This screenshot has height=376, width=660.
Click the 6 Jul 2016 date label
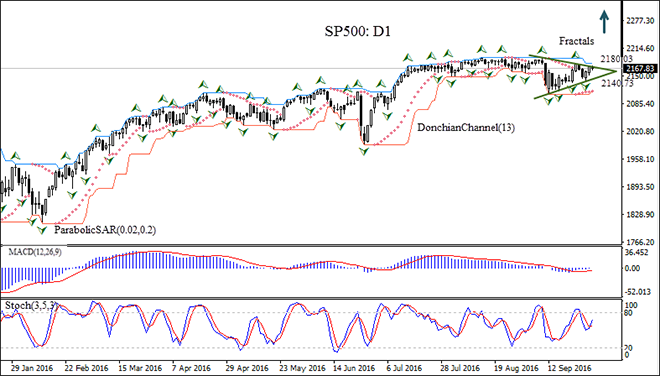click(404, 368)
